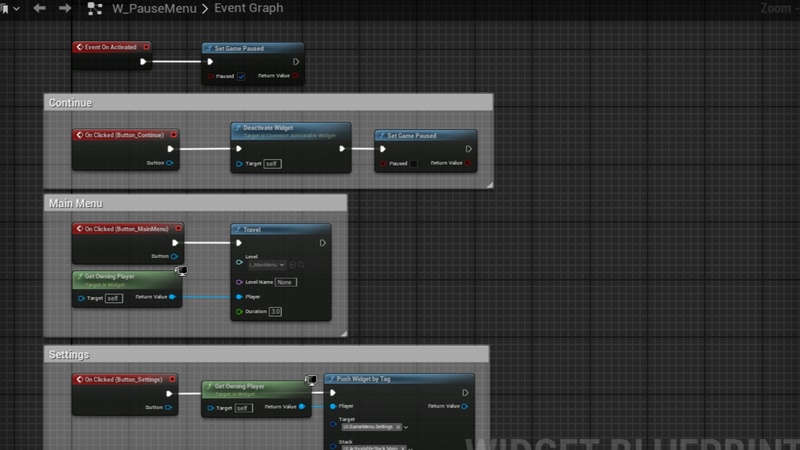Click Return Value pin of Main Menu's Get Owning Player
The image size is (800, 450).
tap(173, 297)
